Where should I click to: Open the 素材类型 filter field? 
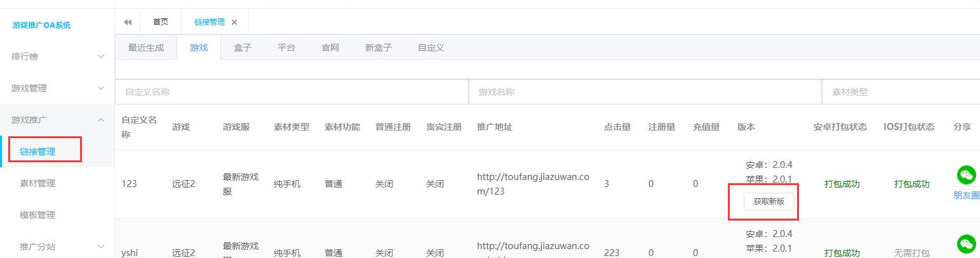point(901,92)
